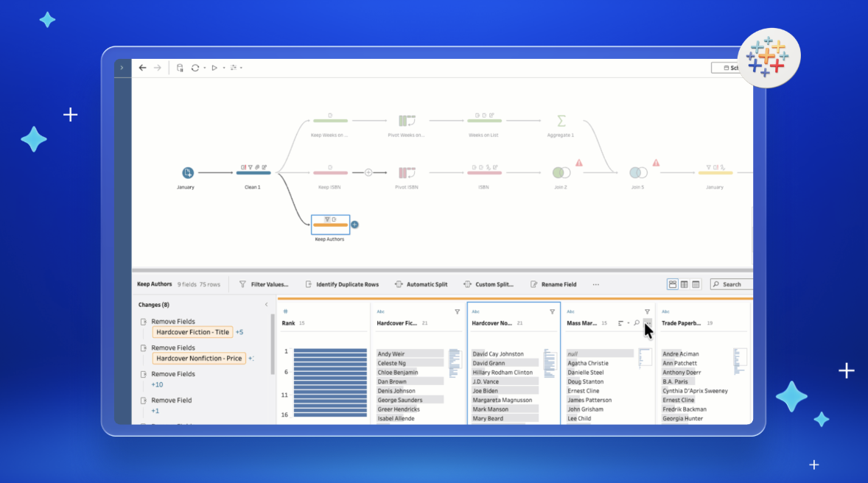The height and width of the screenshot is (483, 868).
Task: Switch to data grid view
Action: [x=684, y=284]
